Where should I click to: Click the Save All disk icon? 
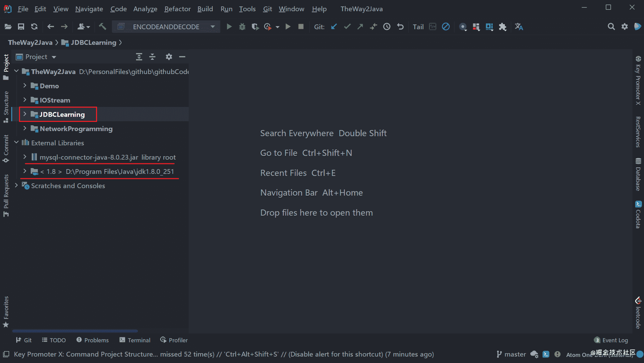tap(21, 26)
